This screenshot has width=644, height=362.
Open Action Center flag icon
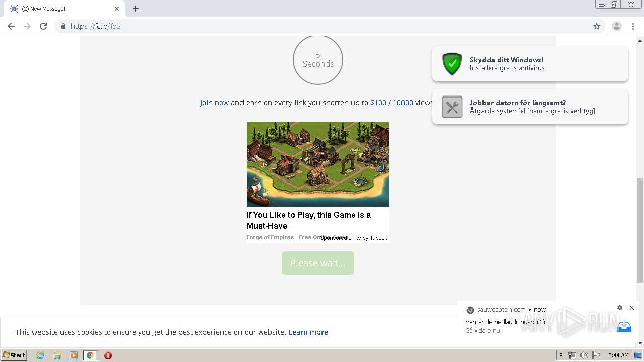tap(596, 355)
